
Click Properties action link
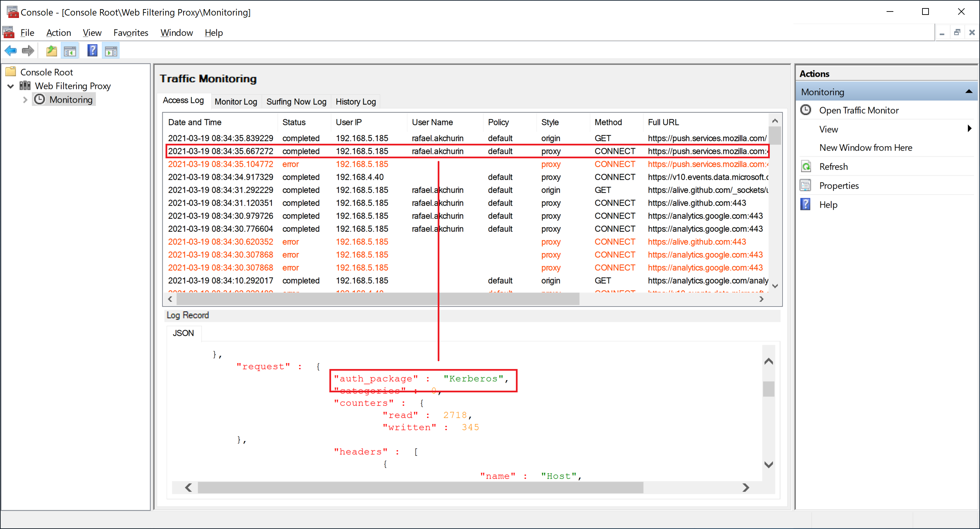point(839,185)
